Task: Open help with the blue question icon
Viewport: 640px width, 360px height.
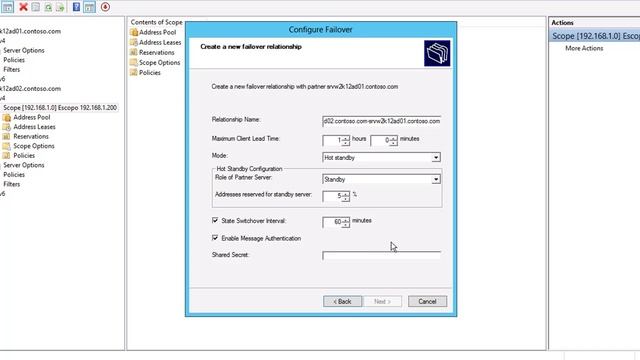Action: [76, 7]
